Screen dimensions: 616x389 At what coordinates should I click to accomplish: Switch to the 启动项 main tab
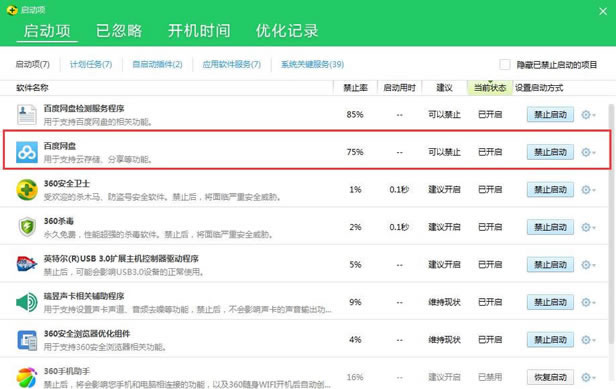[47, 31]
